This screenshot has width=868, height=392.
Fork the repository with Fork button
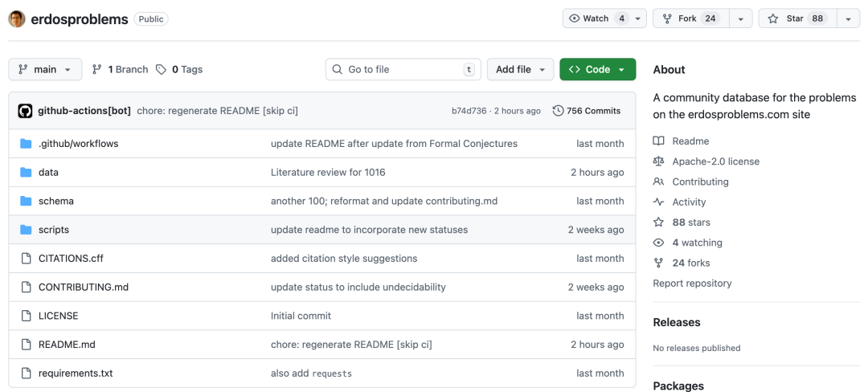point(689,18)
